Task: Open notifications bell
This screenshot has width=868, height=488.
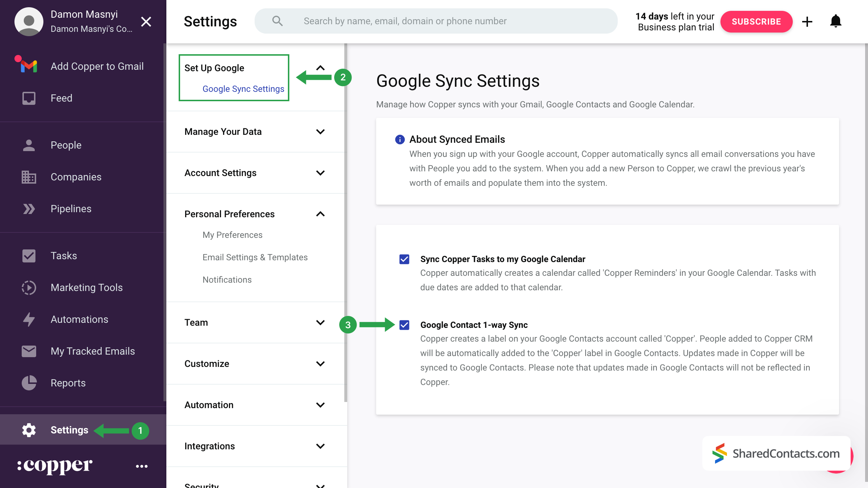Action: coord(836,21)
